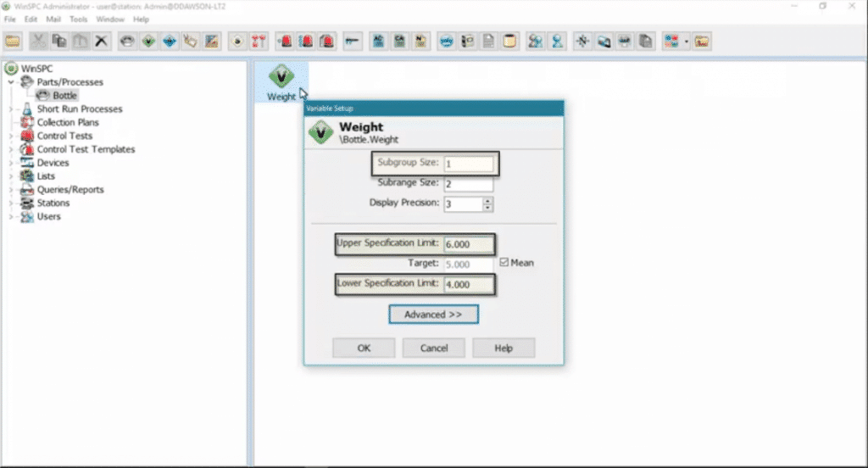This screenshot has width=868, height=468.
Task: Open the Window menu
Action: point(109,19)
